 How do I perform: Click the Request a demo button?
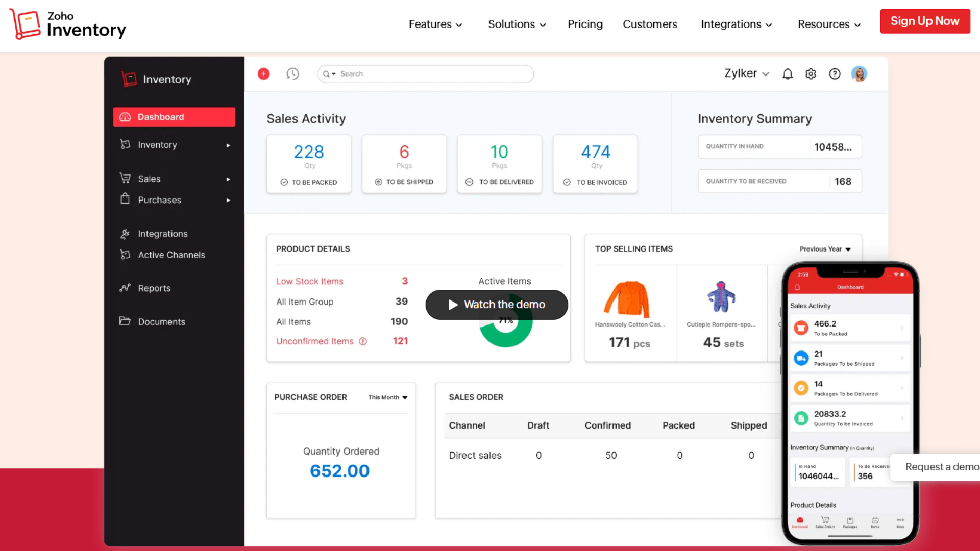tap(935, 467)
